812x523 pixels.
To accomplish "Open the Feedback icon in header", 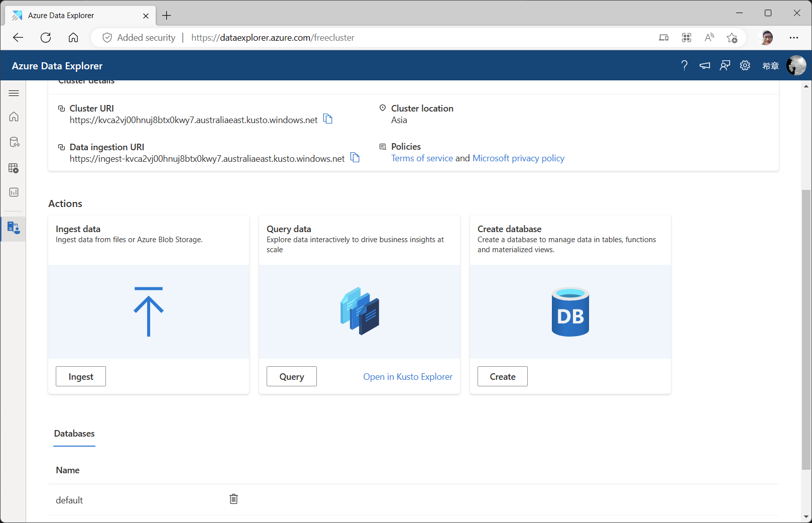I will tap(725, 65).
